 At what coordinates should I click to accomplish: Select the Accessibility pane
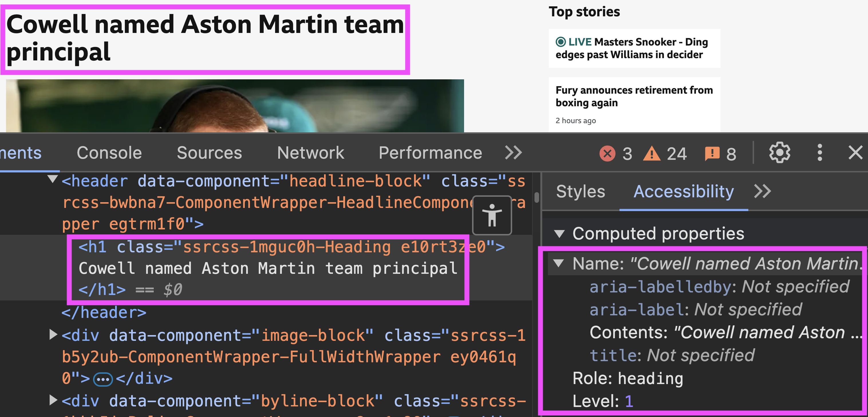684,191
